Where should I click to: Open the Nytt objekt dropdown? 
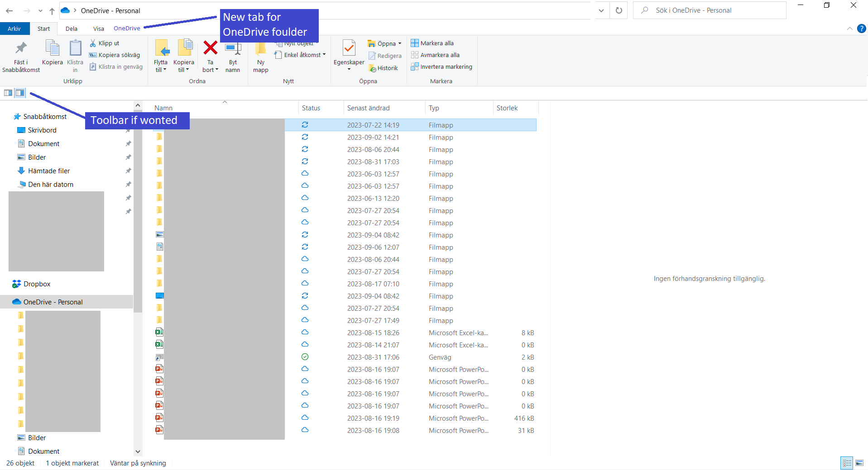coord(296,43)
